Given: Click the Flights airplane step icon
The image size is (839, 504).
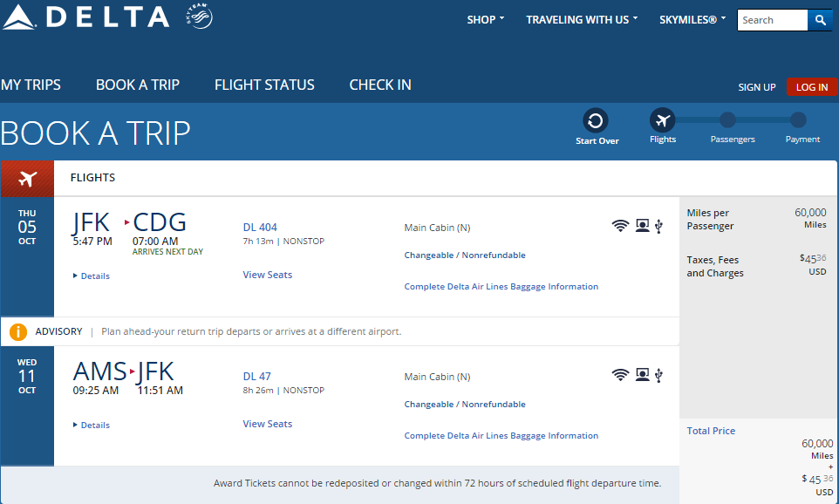Looking at the screenshot, I should point(663,120).
